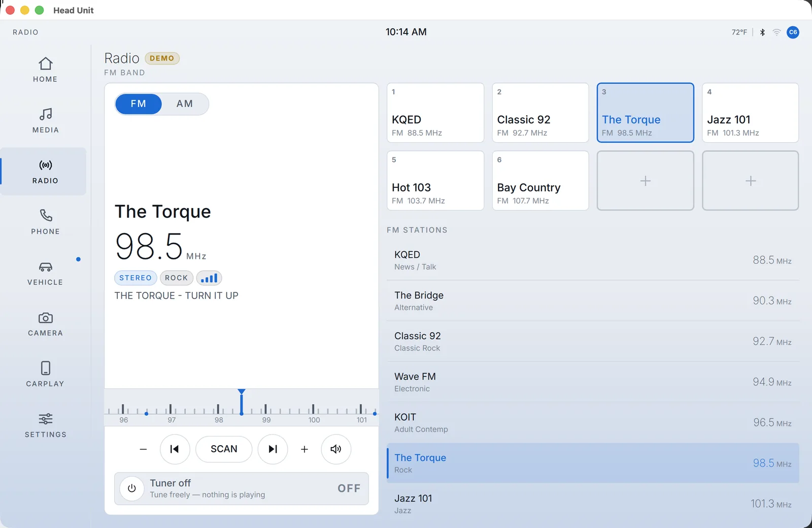
Task: Tune to Jazz 101 in station list
Action: 593,504
